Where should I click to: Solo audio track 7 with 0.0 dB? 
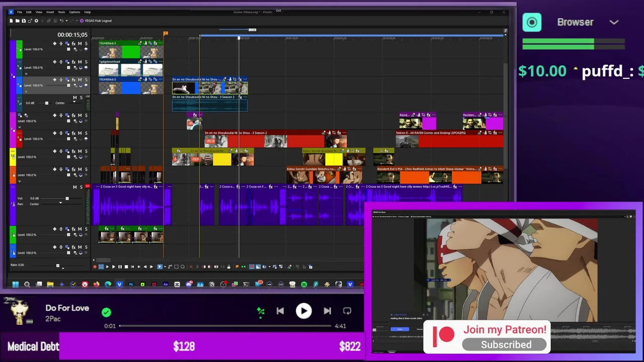pyautogui.click(x=80, y=98)
